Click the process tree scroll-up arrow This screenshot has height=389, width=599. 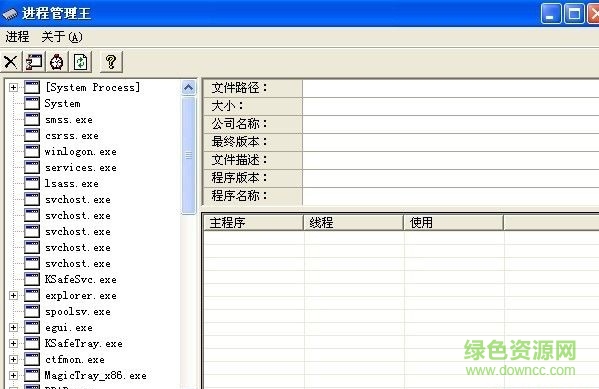188,88
